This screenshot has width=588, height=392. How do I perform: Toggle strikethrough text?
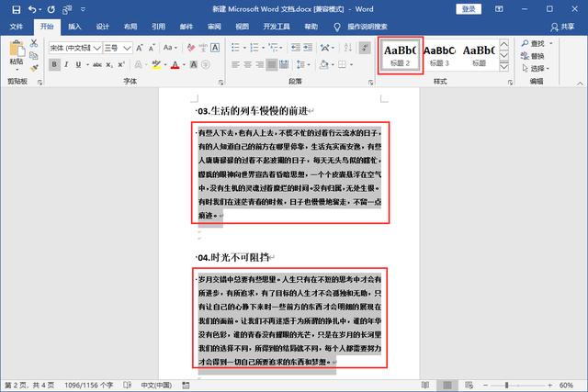point(97,64)
